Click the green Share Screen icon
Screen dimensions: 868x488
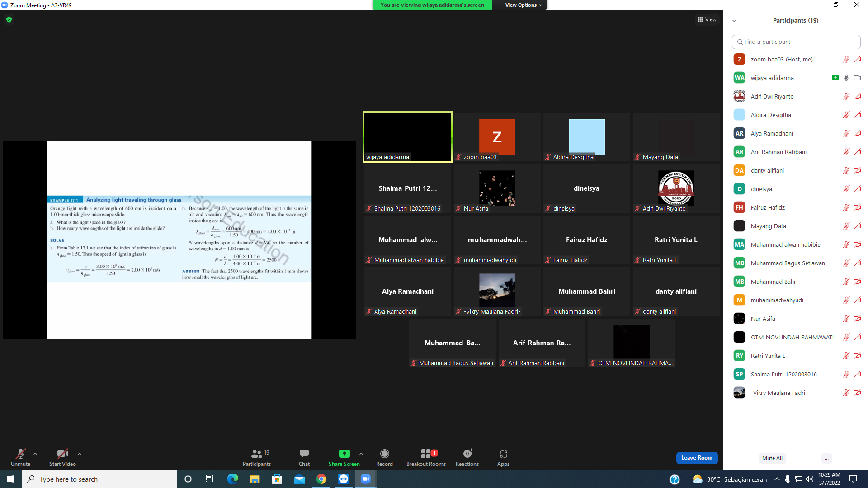click(344, 454)
